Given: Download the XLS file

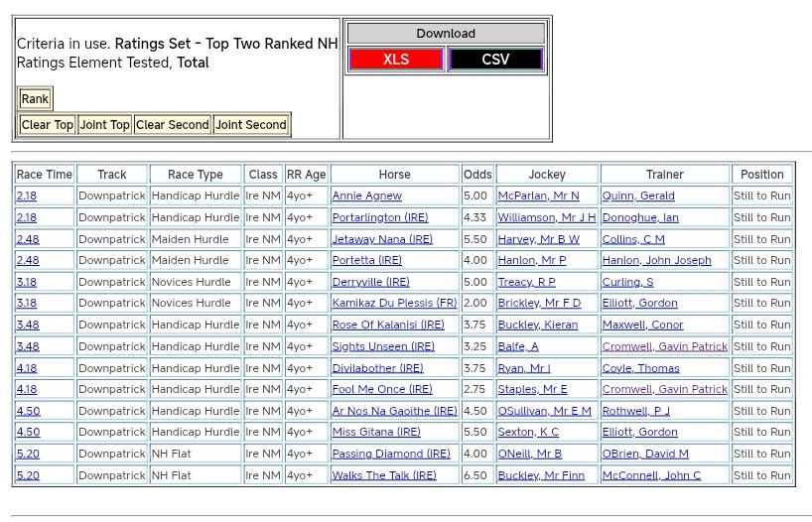Looking at the screenshot, I should click(395, 60).
